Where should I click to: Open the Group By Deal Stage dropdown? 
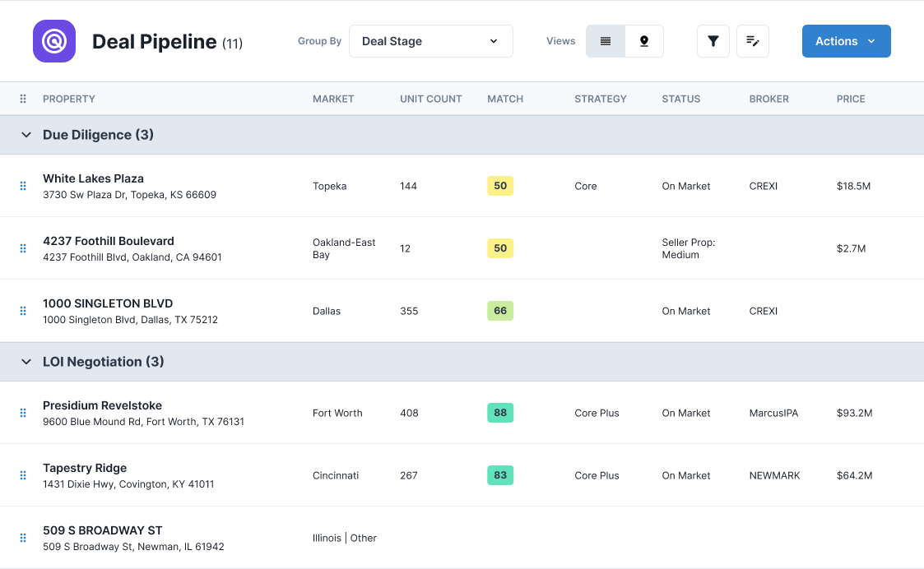click(x=430, y=40)
